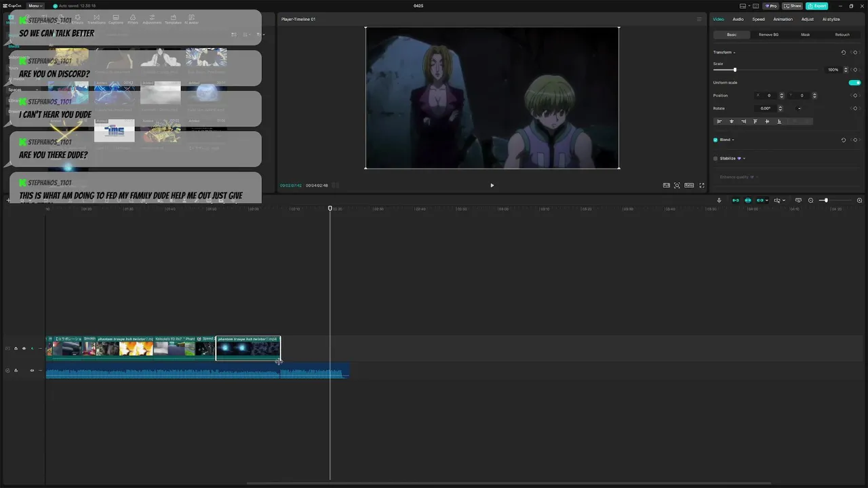Add a Scale keyframe

click(855, 70)
